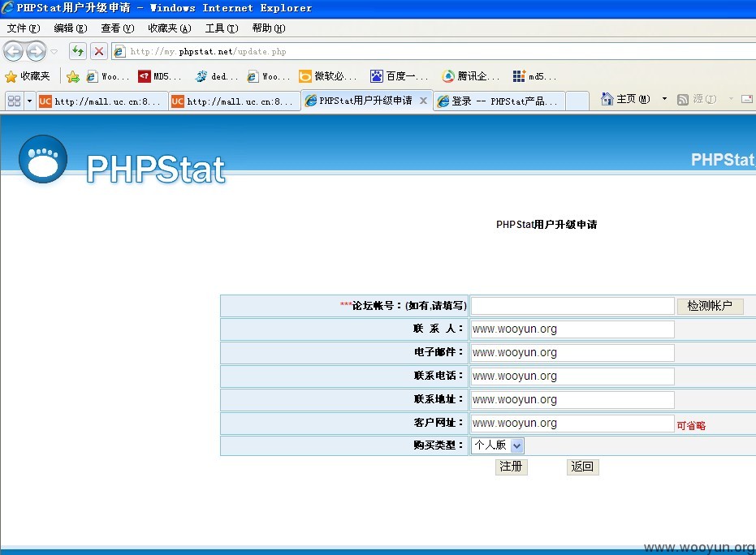Open the 查看(V) menu

tap(117, 28)
